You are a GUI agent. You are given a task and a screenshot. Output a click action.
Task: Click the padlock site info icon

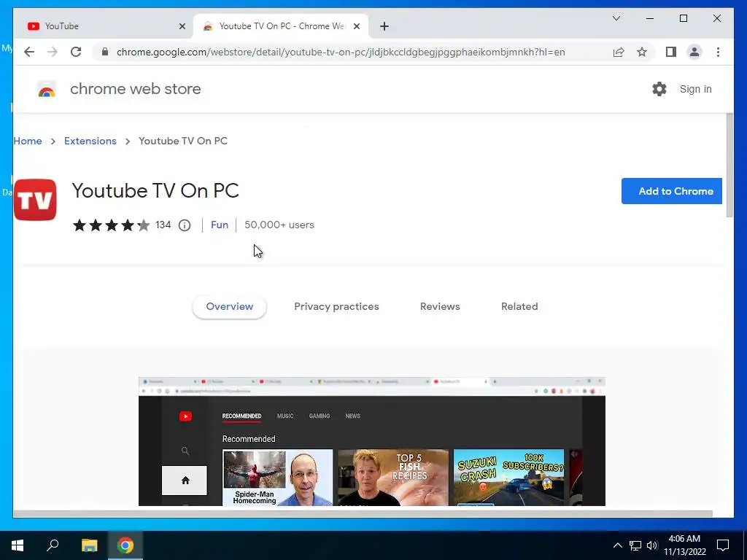[105, 52]
